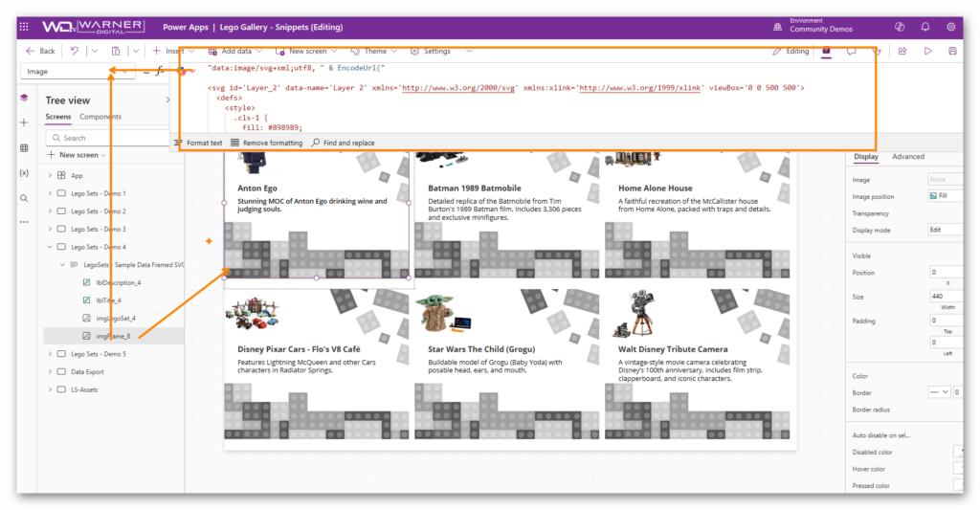Preview the app with the Play icon
Image resolution: width=980 pixels, height=510 pixels.
point(928,52)
